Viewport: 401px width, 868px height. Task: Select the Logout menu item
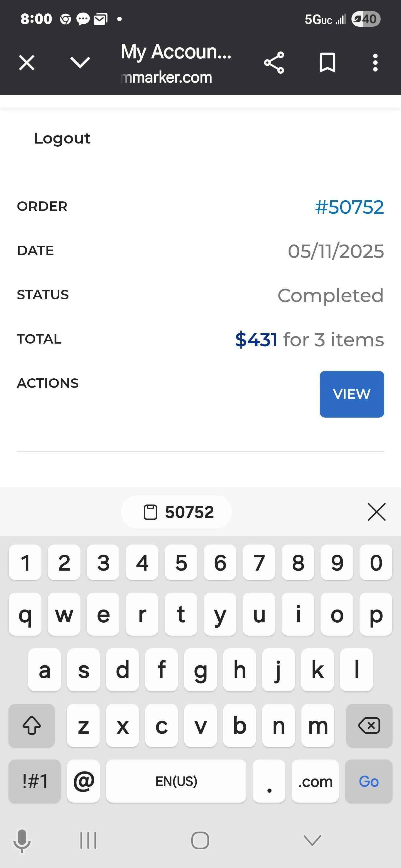coord(62,138)
